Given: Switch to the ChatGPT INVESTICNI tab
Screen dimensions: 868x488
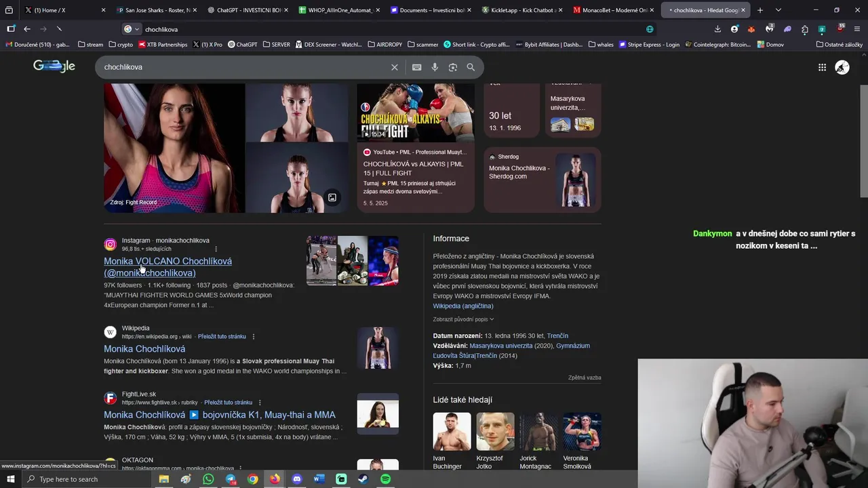Looking at the screenshot, I should pyautogui.click(x=248, y=10).
